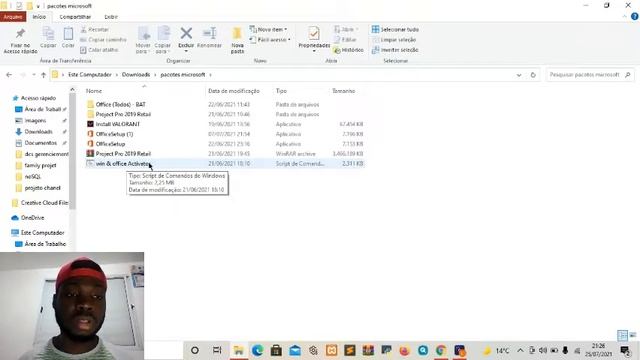Viewport: 640px width, 360px height.
Task: Sort by the Nome column header
Action: (x=93, y=91)
